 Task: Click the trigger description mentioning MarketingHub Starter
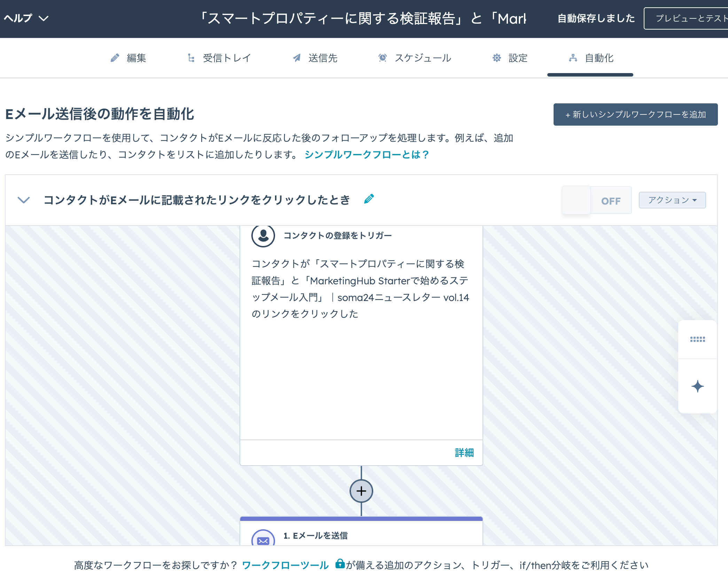tap(360, 289)
